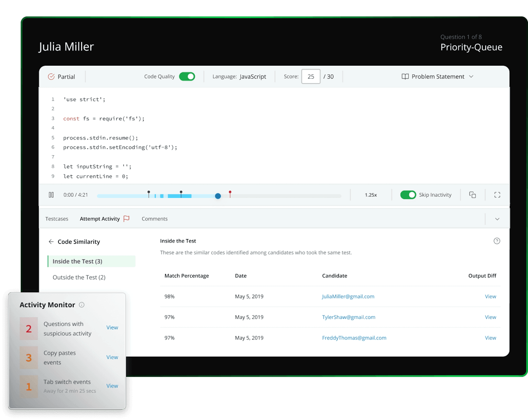
Task: Click the copy code icon
Action: coord(473,195)
